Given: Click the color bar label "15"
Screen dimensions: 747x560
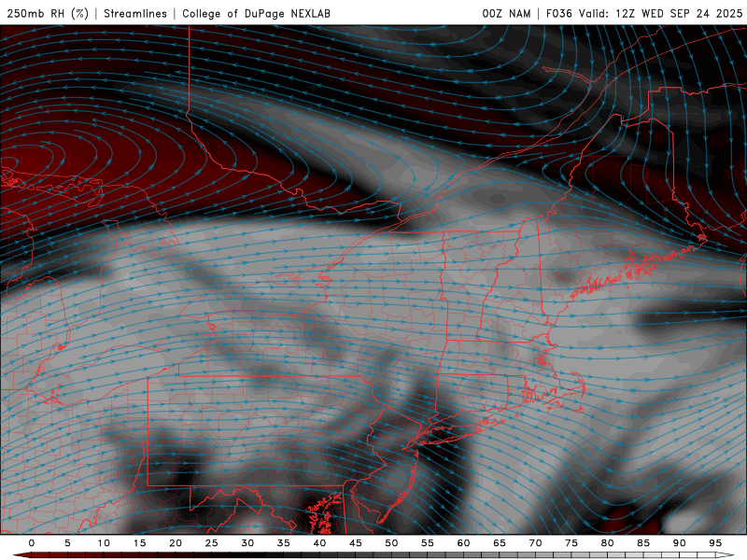Looking at the screenshot, I should click(139, 543).
